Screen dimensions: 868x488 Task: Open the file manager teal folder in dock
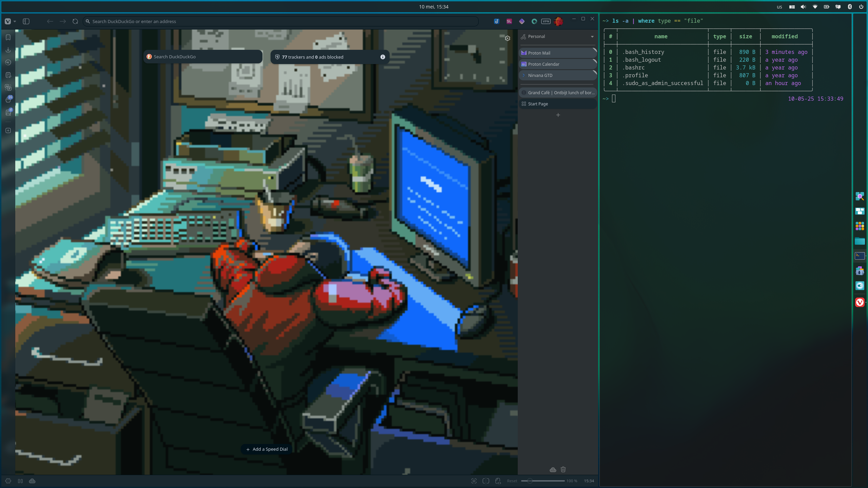coord(860,241)
